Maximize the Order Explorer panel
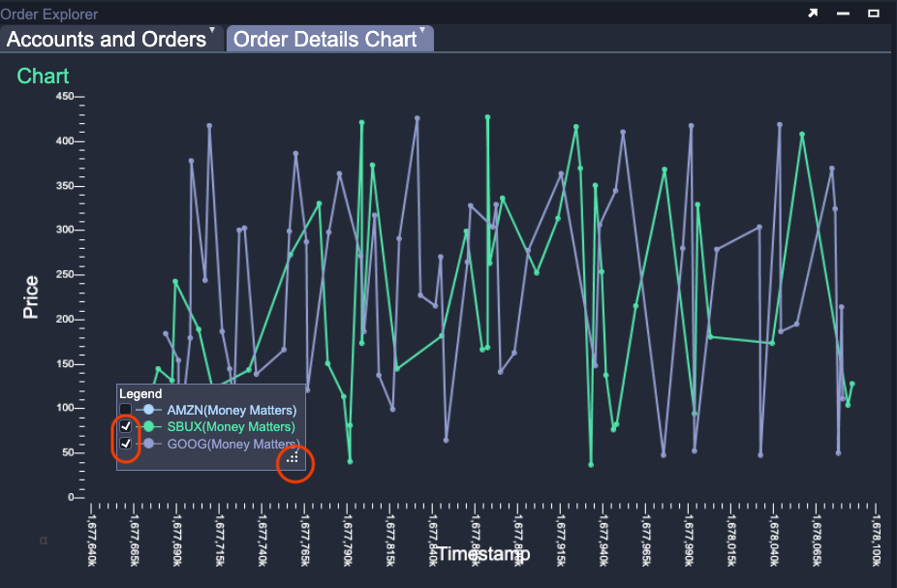897x588 pixels. pyautogui.click(x=873, y=14)
